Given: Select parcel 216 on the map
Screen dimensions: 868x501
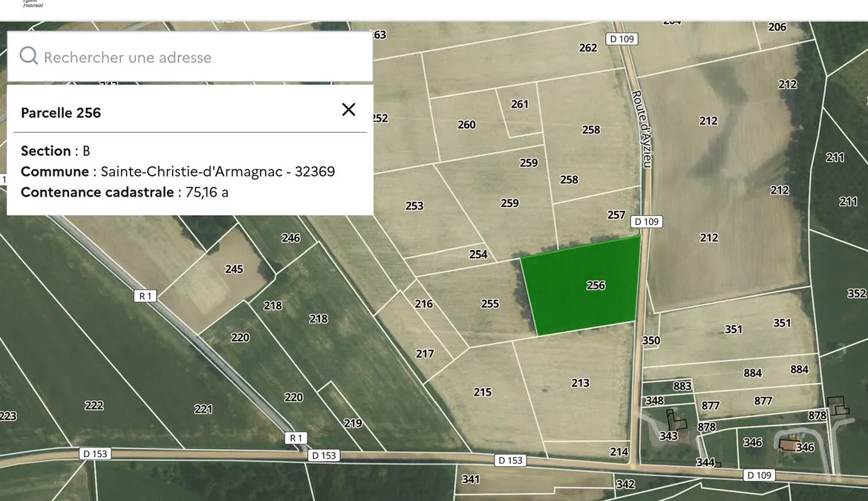Looking at the screenshot, I should [423, 304].
